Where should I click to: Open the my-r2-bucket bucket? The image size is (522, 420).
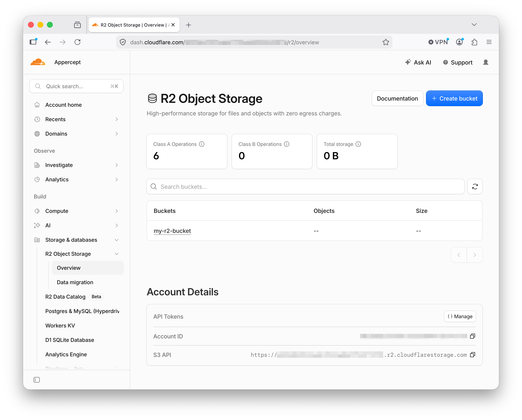click(172, 231)
